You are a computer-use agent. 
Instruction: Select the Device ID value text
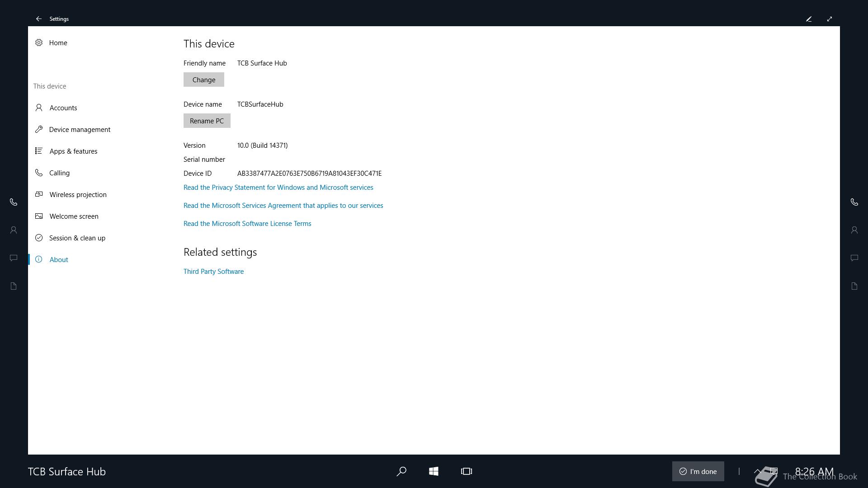[309, 173]
